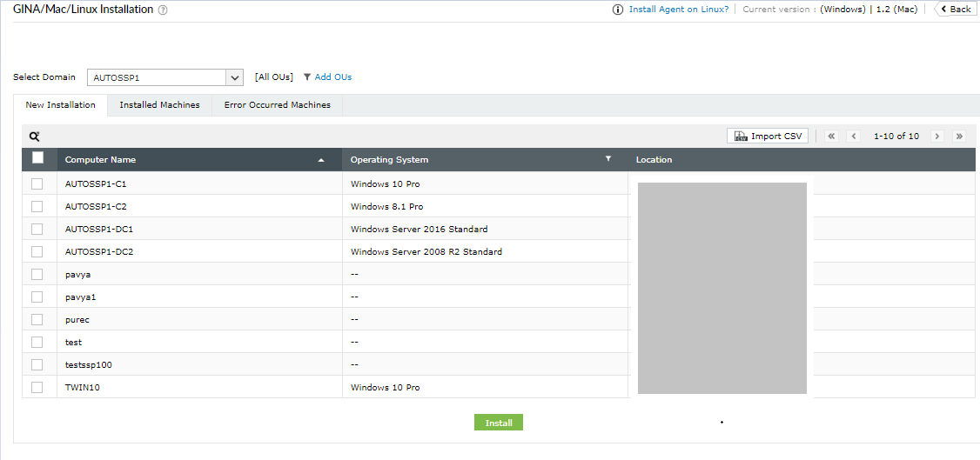
Task: Click computer name testssp100
Action: (88, 364)
